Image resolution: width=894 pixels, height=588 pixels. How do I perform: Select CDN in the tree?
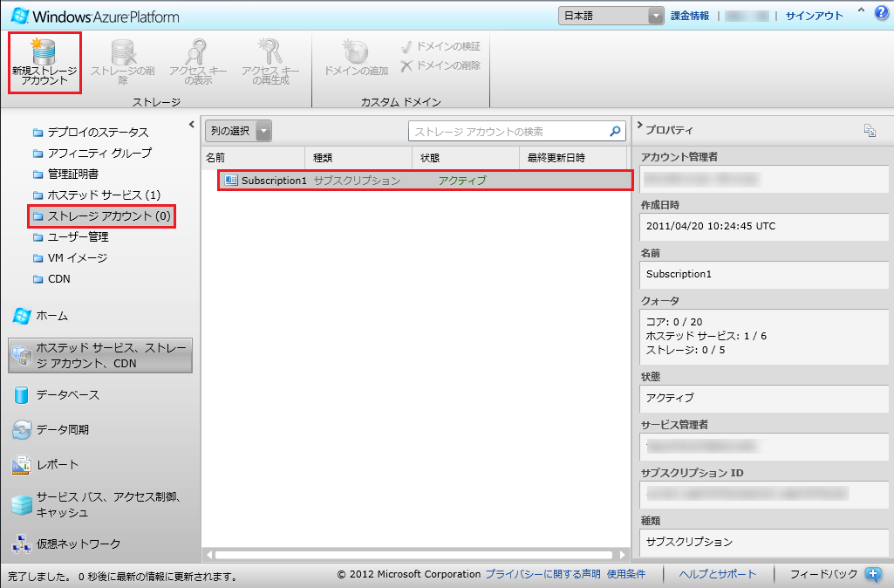click(51, 279)
